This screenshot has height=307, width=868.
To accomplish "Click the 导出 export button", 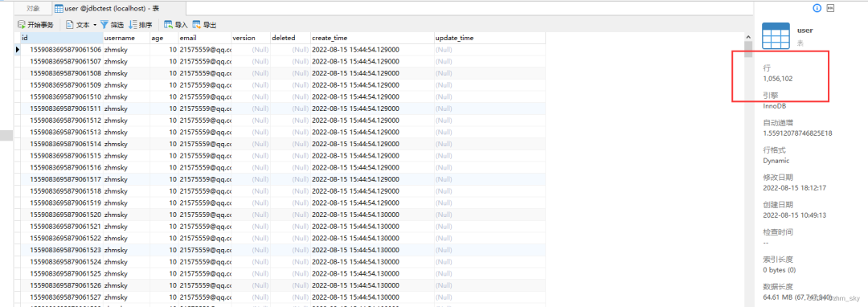I will 204,25.
